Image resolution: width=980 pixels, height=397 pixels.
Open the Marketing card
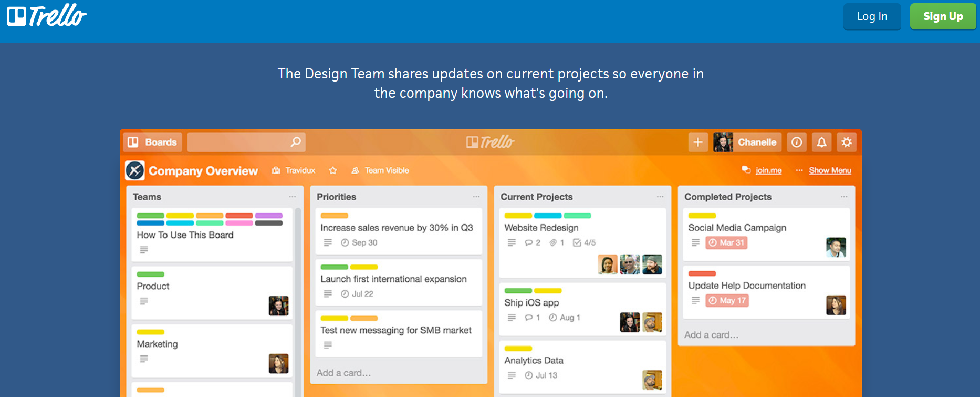click(212, 351)
